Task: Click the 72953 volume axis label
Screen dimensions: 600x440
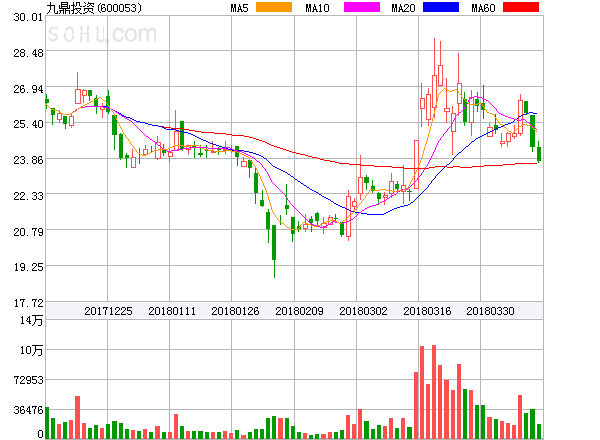Action: (x=28, y=380)
